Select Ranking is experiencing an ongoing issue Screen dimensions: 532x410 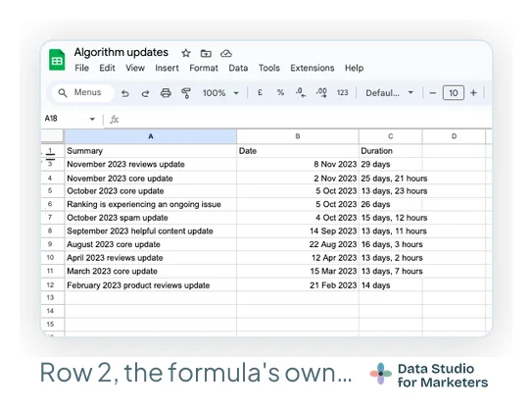coord(150,204)
